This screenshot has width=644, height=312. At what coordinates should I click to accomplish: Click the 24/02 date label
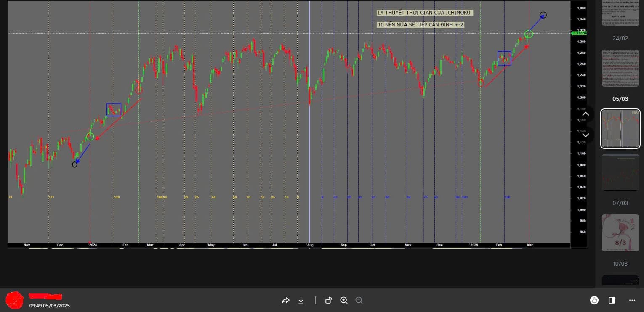pos(620,38)
